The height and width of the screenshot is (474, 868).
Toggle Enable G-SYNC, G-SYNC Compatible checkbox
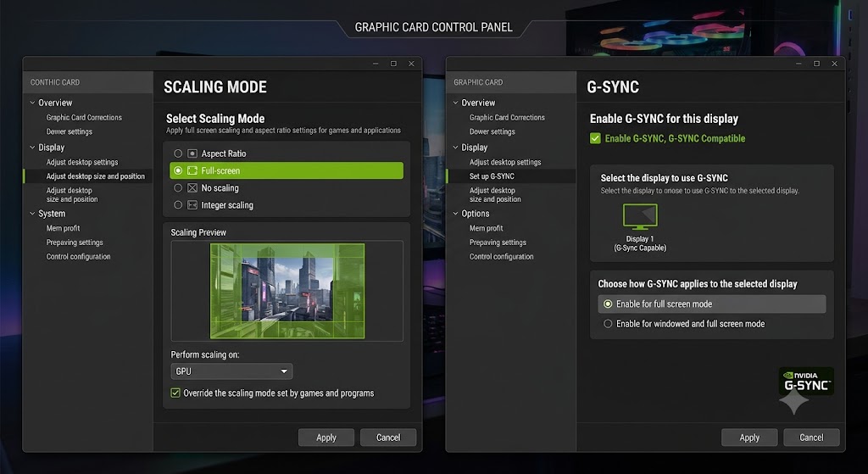595,138
